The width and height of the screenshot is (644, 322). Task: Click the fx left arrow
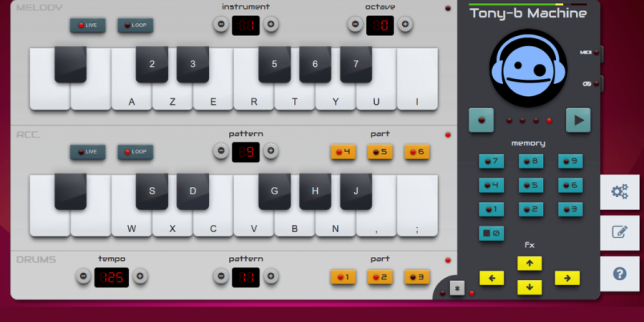click(x=492, y=278)
